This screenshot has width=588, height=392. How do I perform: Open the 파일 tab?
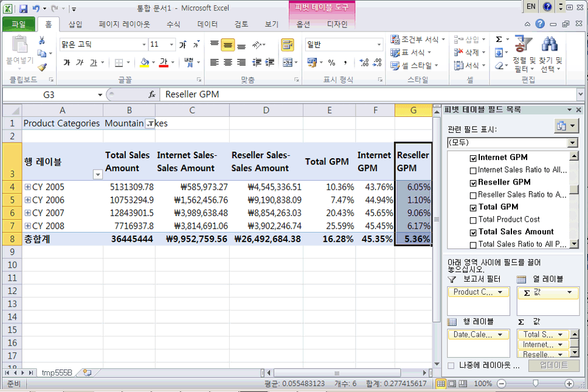[x=19, y=24]
